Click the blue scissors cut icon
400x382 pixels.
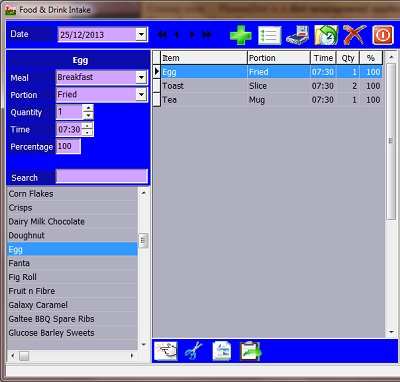tap(194, 351)
